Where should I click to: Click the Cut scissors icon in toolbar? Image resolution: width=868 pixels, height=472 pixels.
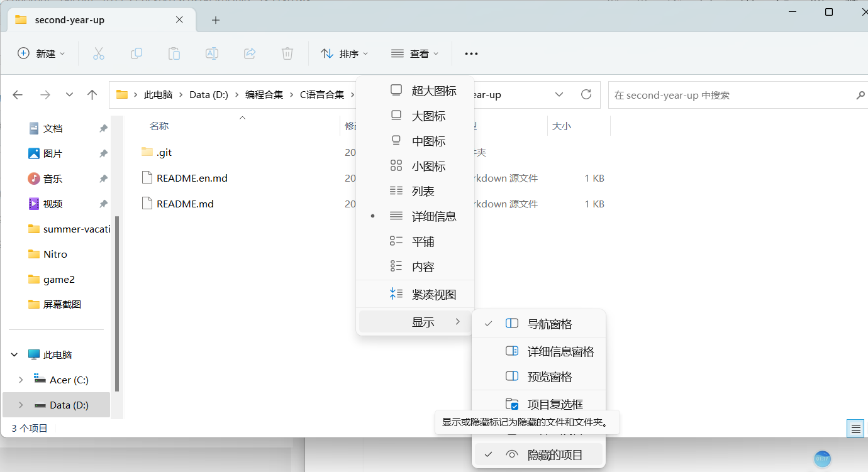point(99,53)
